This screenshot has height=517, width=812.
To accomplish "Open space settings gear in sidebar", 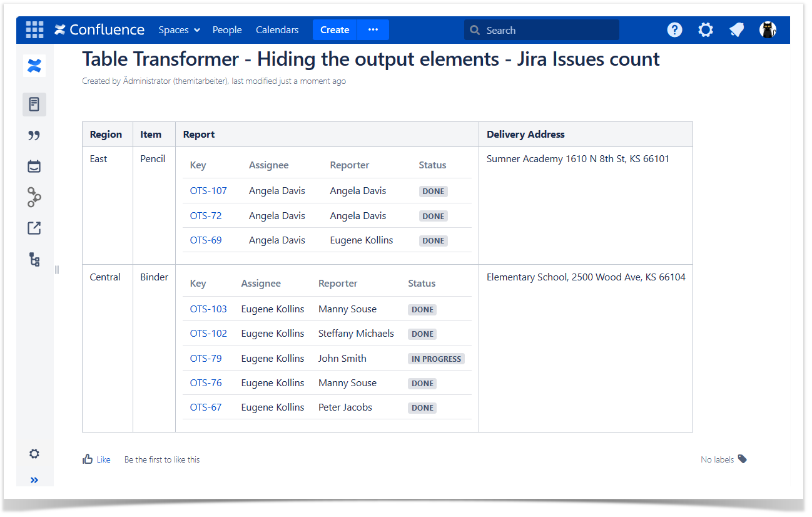I will tap(34, 454).
